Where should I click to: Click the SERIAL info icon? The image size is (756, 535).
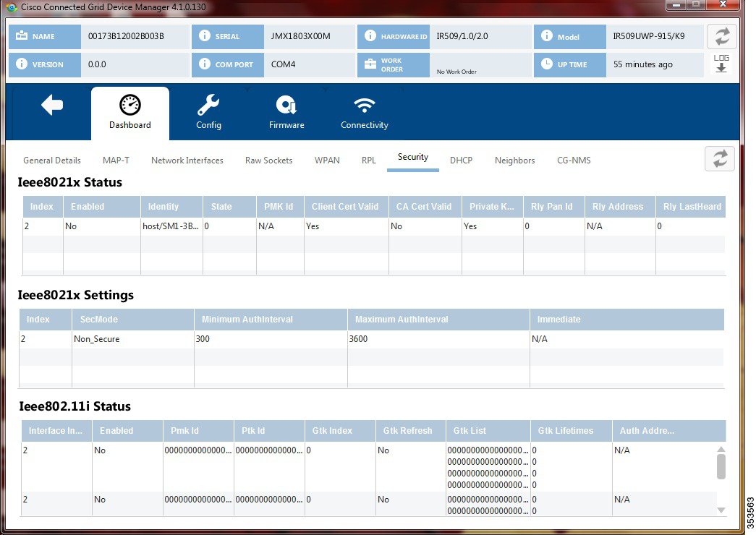coord(205,35)
